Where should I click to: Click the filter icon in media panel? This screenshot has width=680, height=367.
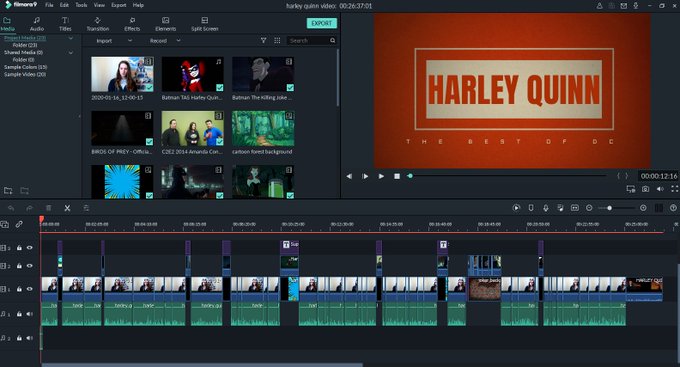(x=263, y=40)
